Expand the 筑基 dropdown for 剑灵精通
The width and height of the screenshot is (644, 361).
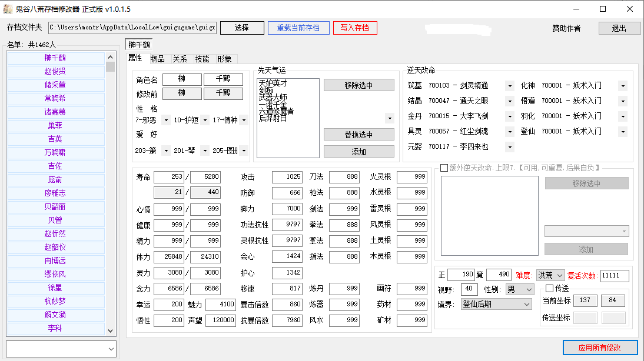coord(509,85)
